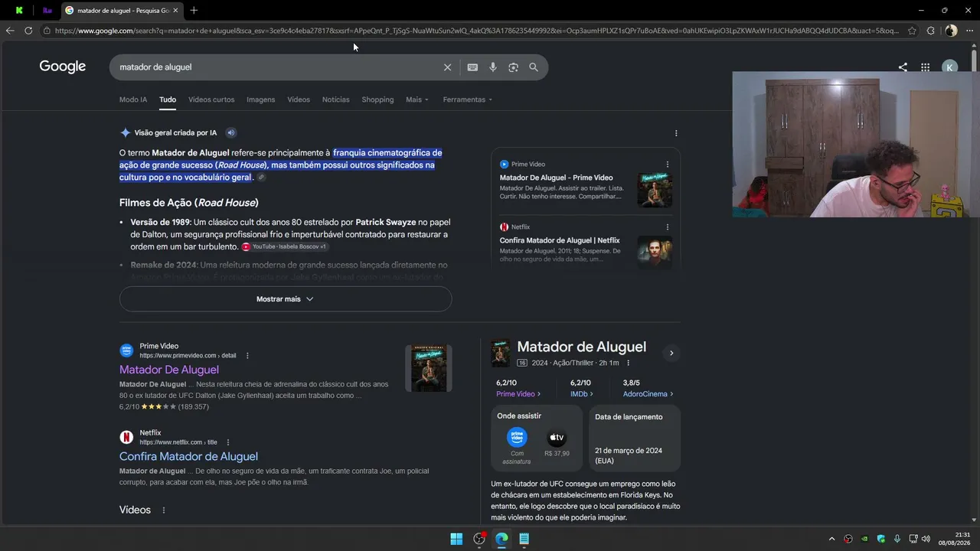The height and width of the screenshot is (551, 980).
Task: Open AI overview three-dot options menu
Action: [676, 133]
